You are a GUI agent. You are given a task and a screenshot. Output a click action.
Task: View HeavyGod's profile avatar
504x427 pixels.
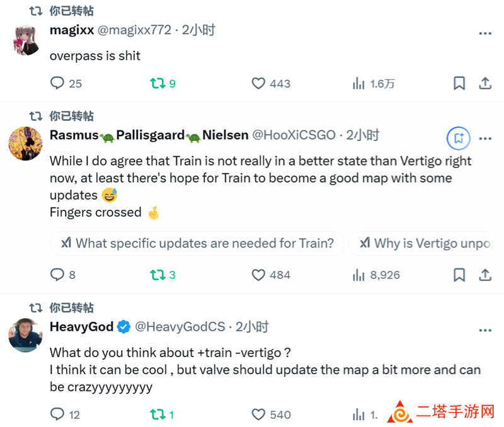(25, 335)
